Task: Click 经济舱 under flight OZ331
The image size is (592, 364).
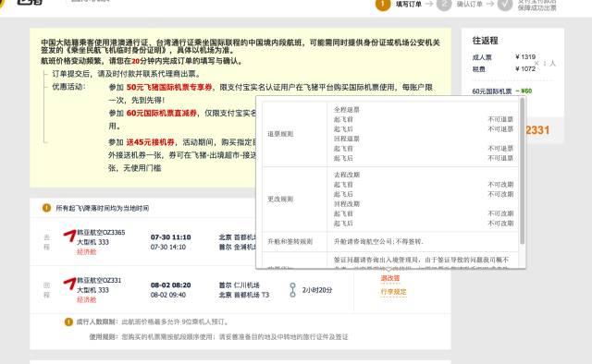Action: [86, 300]
